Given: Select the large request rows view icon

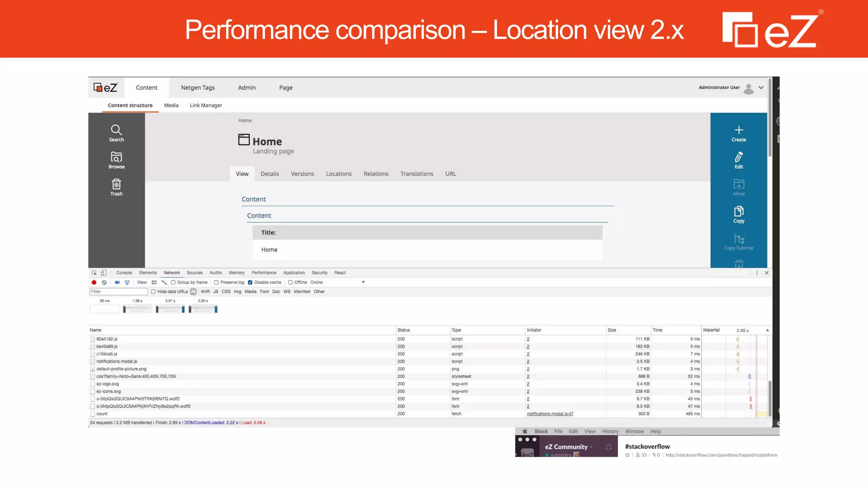Looking at the screenshot, I should tap(154, 283).
